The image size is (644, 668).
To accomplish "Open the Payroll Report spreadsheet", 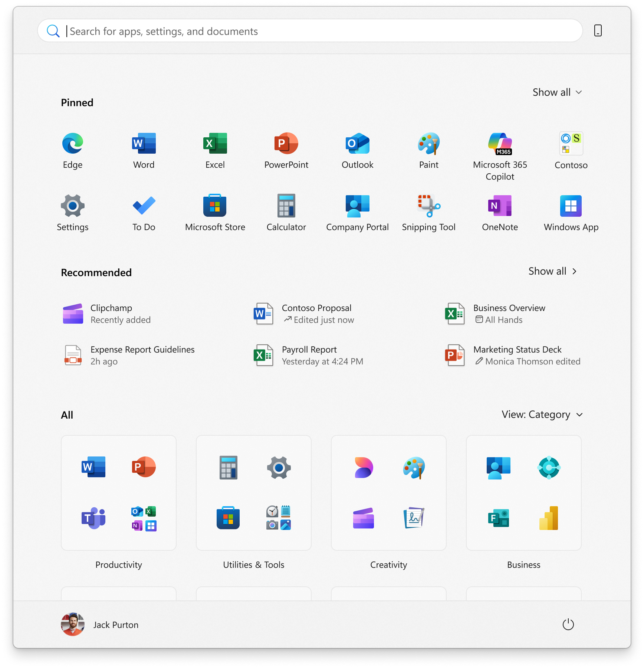I will (308, 356).
